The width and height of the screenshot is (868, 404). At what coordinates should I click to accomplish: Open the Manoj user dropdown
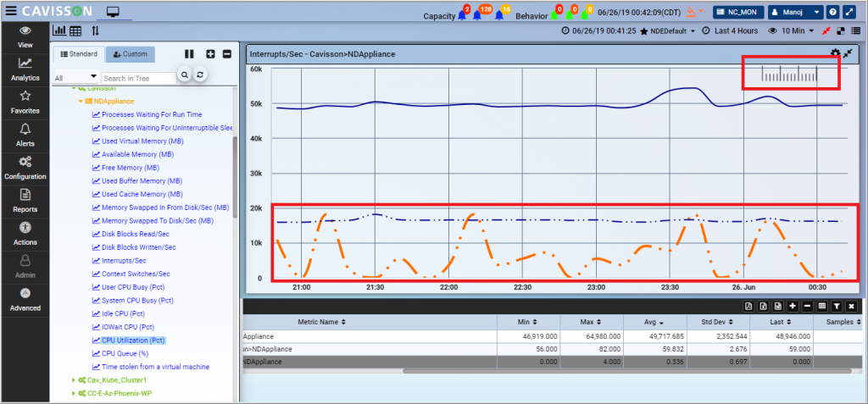tap(795, 12)
